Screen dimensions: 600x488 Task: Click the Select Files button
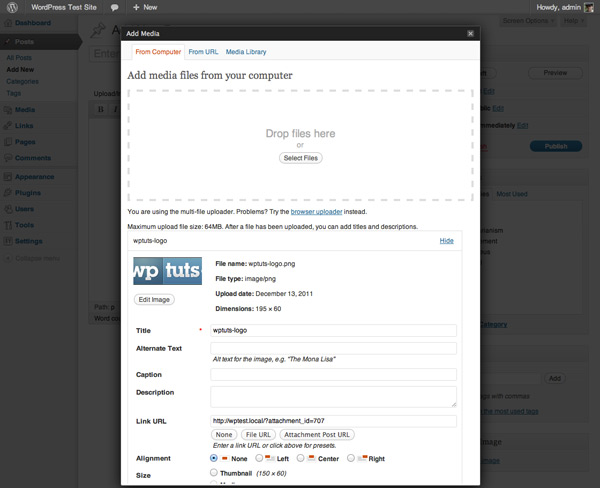301,158
